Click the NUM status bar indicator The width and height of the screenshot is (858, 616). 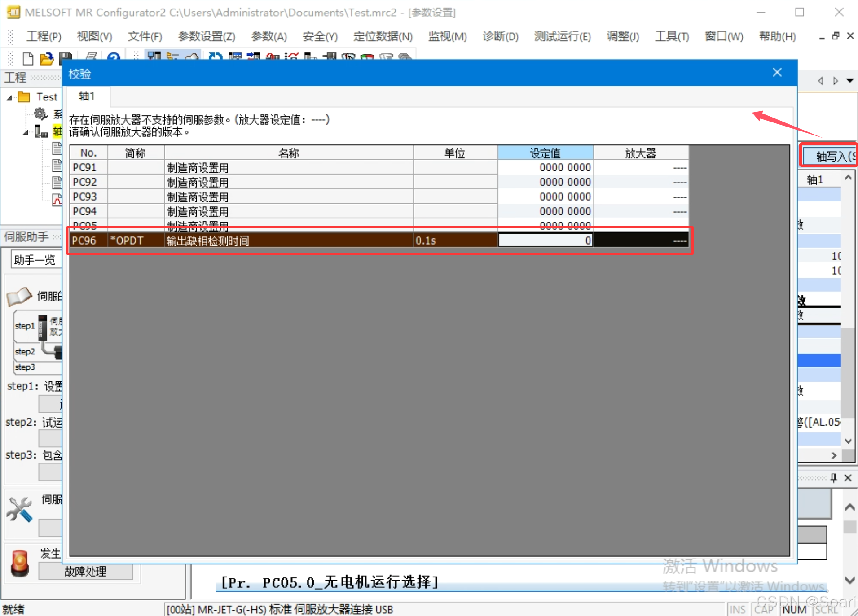click(794, 609)
